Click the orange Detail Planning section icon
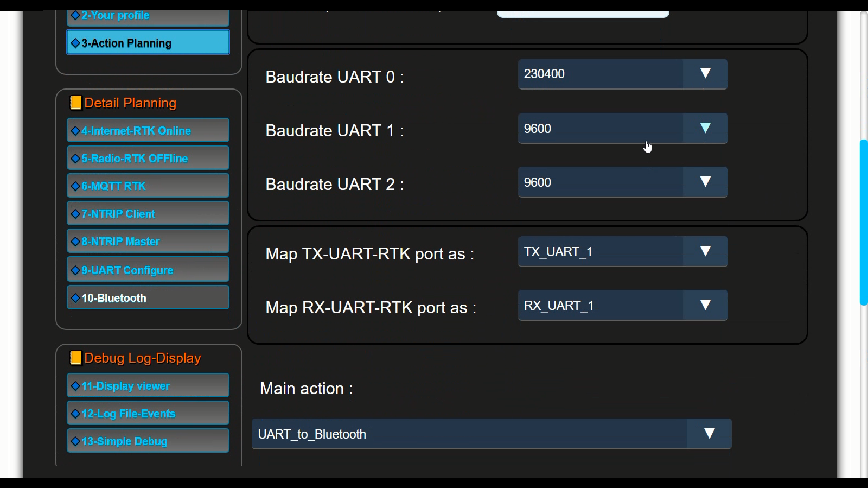 point(76,103)
